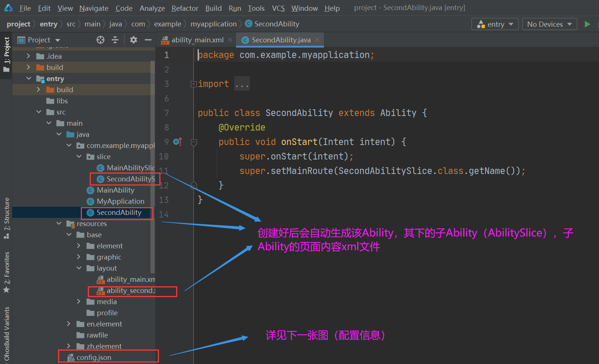599x364 pixels.
Task: Collapse the src folder
Action: point(39,112)
